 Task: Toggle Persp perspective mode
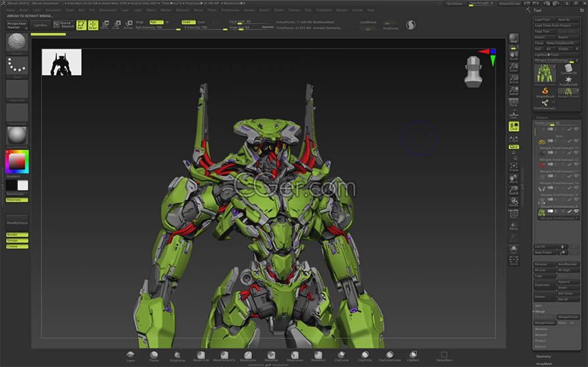[x=514, y=102]
